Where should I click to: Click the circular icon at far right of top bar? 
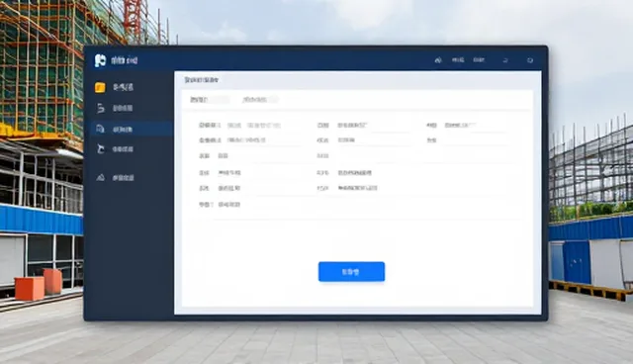[530, 60]
